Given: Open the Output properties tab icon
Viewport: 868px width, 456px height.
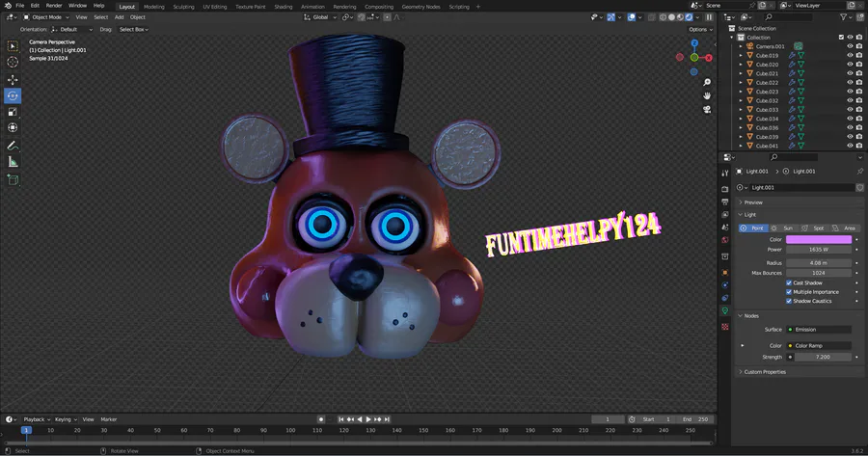Looking at the screenshot, I should (x=725, y=202).
